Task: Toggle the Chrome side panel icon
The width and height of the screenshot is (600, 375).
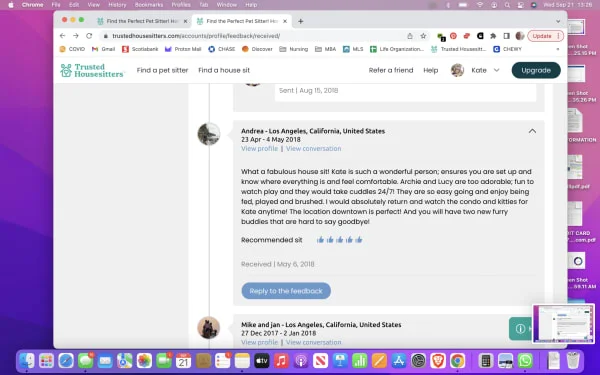Action: click(506, 36)
